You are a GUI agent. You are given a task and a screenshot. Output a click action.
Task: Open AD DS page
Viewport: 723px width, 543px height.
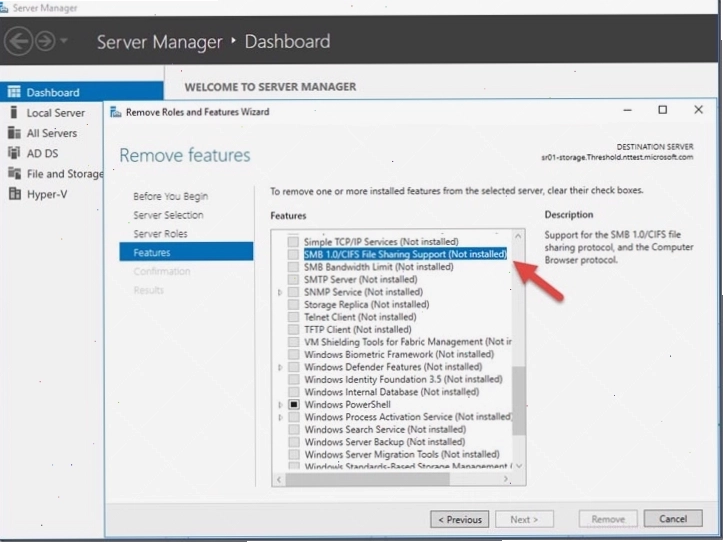[42, 153]
